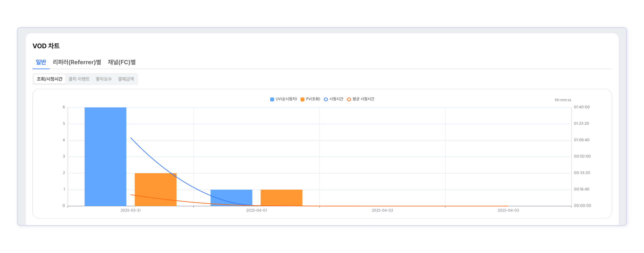Open the 채널(FC)별 tab

coord(122,62)
